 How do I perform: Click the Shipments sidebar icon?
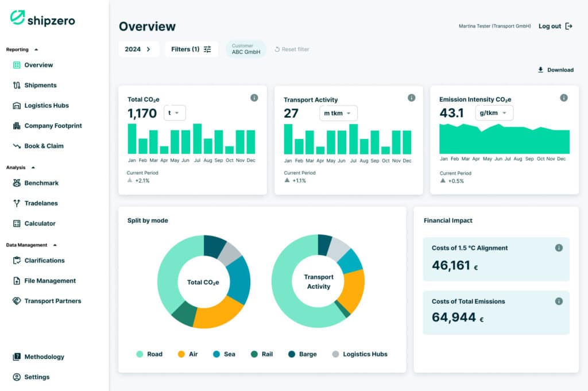17,86
